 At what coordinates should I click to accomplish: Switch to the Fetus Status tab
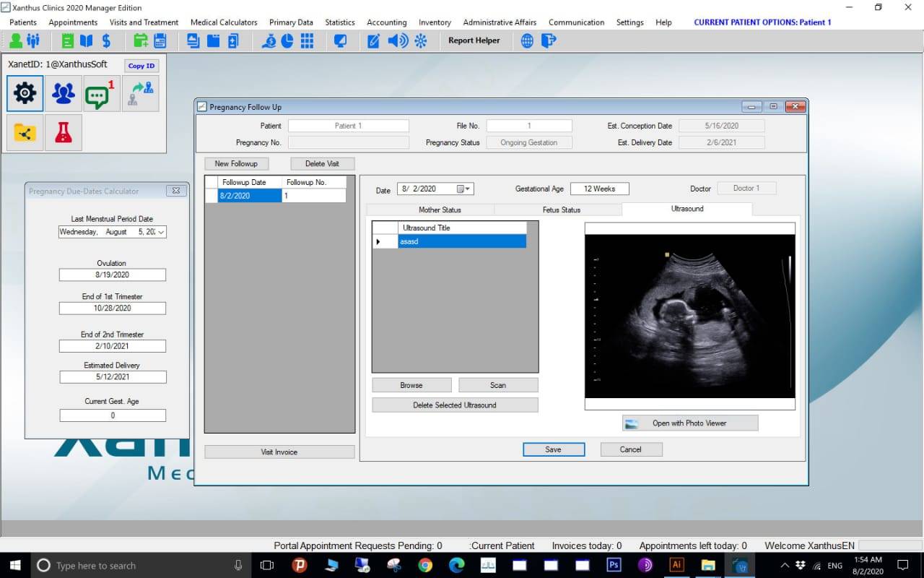[561, 210]
